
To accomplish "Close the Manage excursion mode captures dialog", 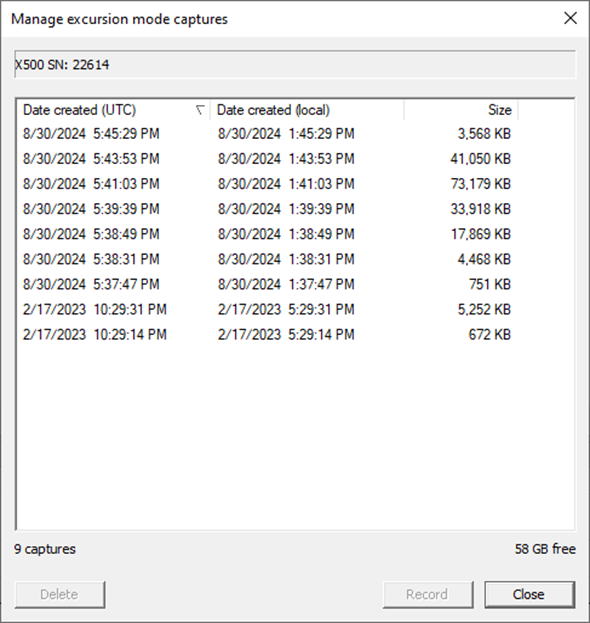I will pyautogui.click(x=570, y=18).
